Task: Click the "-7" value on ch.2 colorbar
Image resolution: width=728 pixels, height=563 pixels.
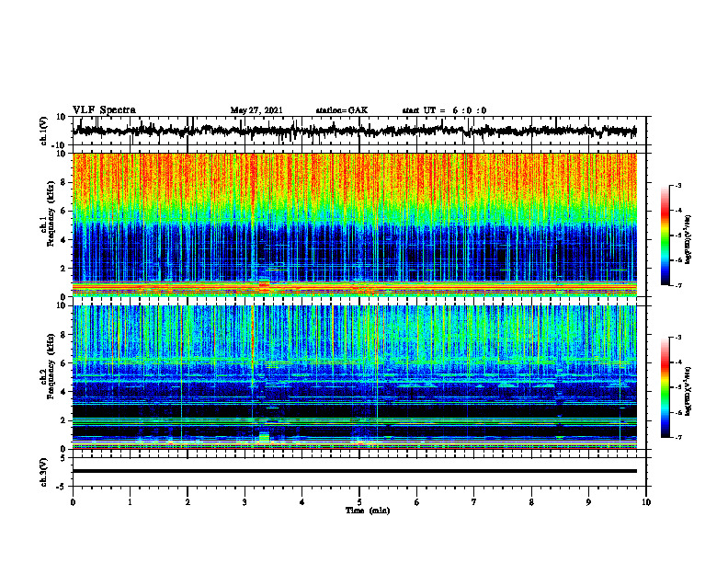Action: pyautogui.click(x=677, y=438)
